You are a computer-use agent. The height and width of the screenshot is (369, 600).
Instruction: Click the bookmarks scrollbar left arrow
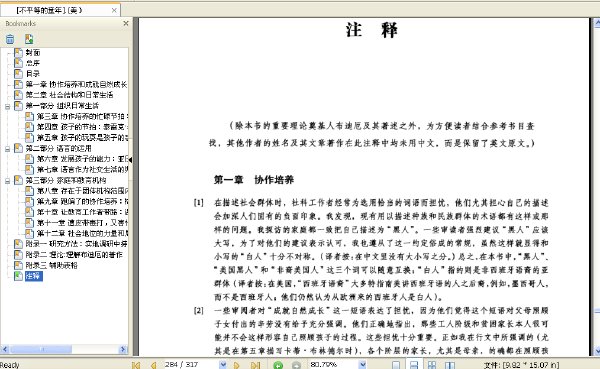tap(5, 349)
